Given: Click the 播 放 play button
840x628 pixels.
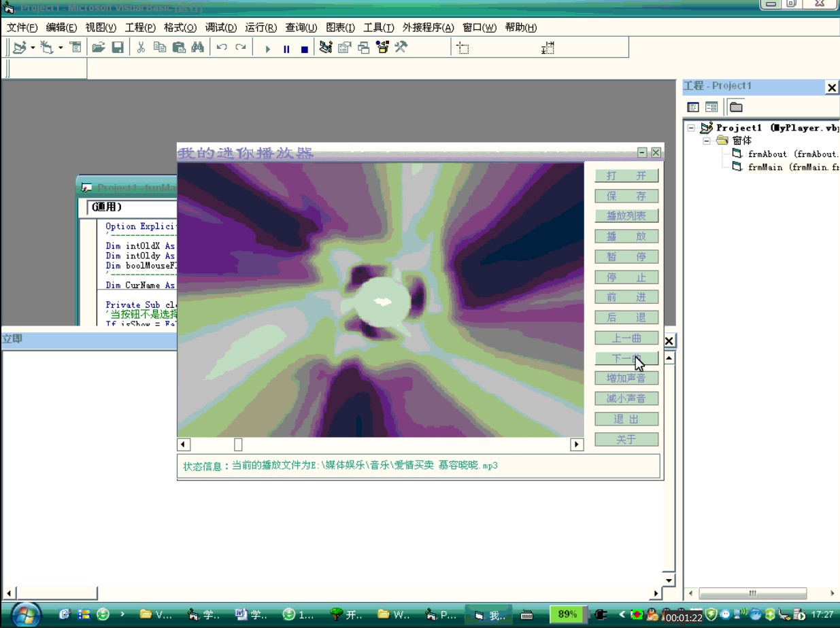Looking at the screenshot, I should (x=626, y=236).
